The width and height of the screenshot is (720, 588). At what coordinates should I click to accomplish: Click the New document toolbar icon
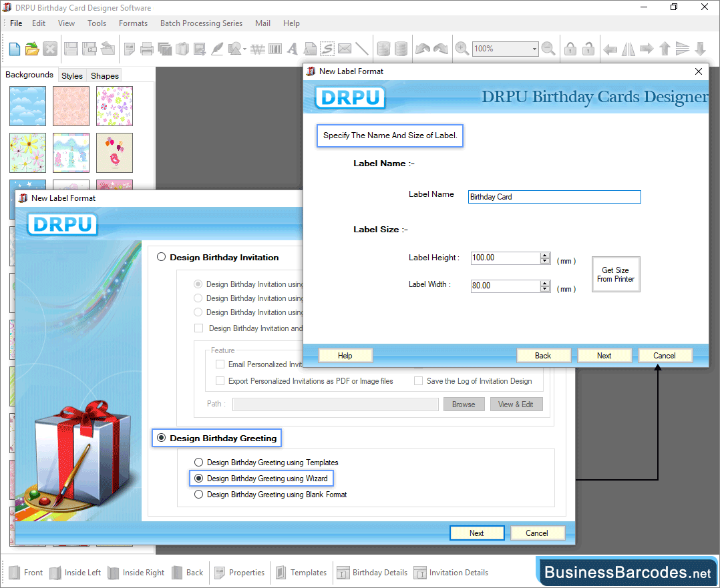pos(14,49)
